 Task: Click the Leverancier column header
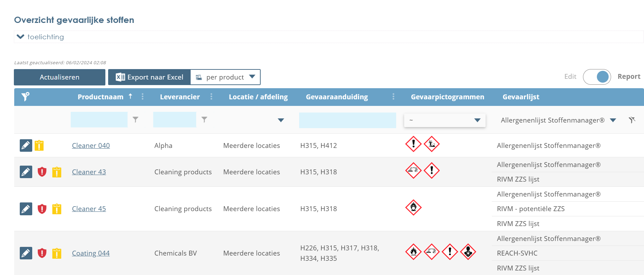pyautogui.click(x=180, y=97)
